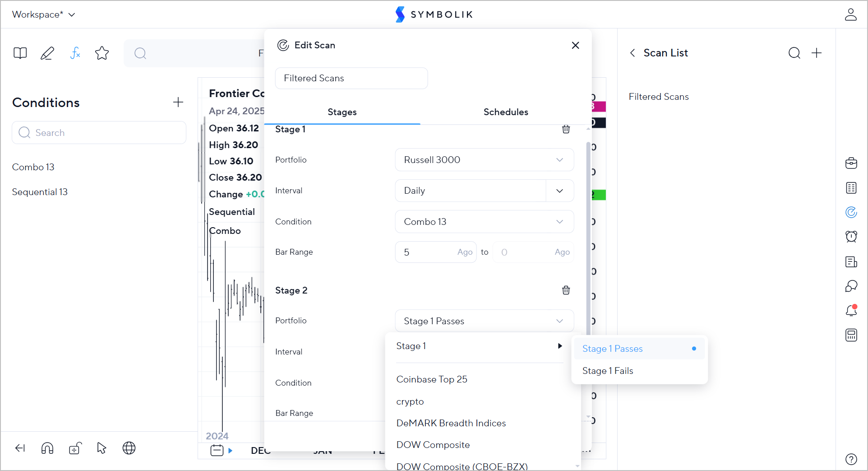Select the crypto portfolio option
Viewport: 868px width, 471px height.
(x=410, y=401)
